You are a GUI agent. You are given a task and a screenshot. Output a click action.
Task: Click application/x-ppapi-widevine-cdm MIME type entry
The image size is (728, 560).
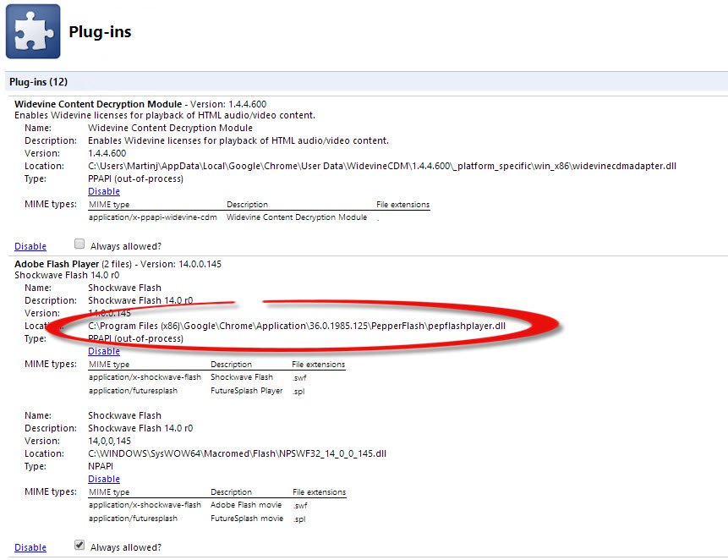point(153,217)
